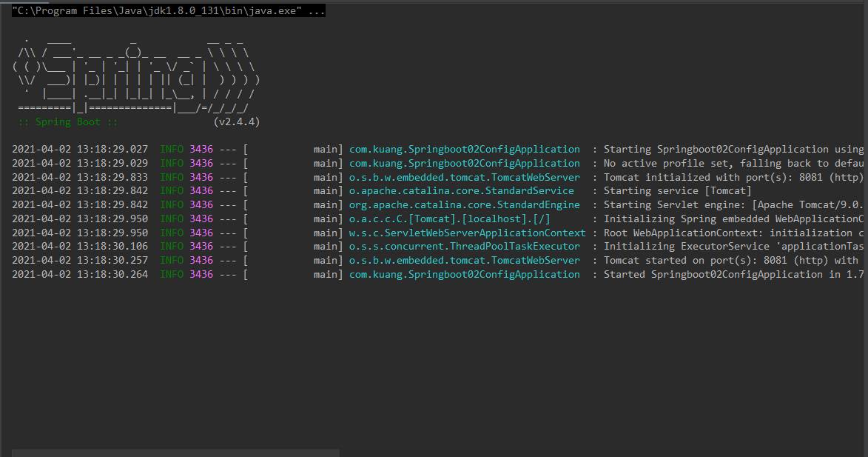Select timestamp 13:18:29.029
The width and height of the screenshot is (868, 457).
[112, 164]
